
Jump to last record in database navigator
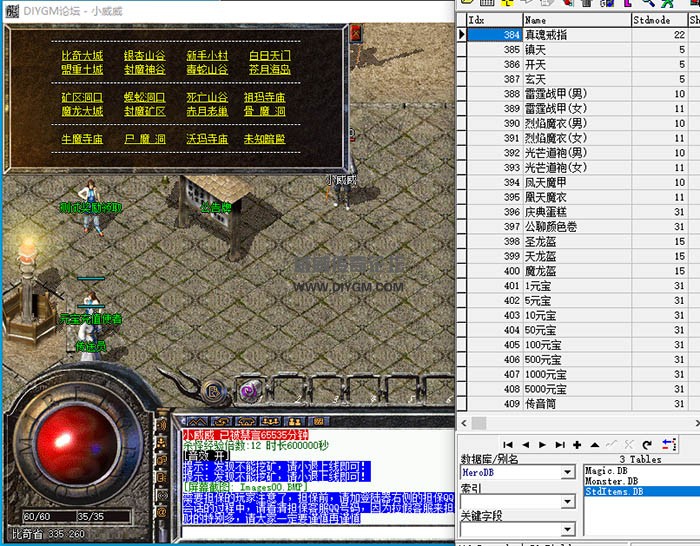(560, 445)
